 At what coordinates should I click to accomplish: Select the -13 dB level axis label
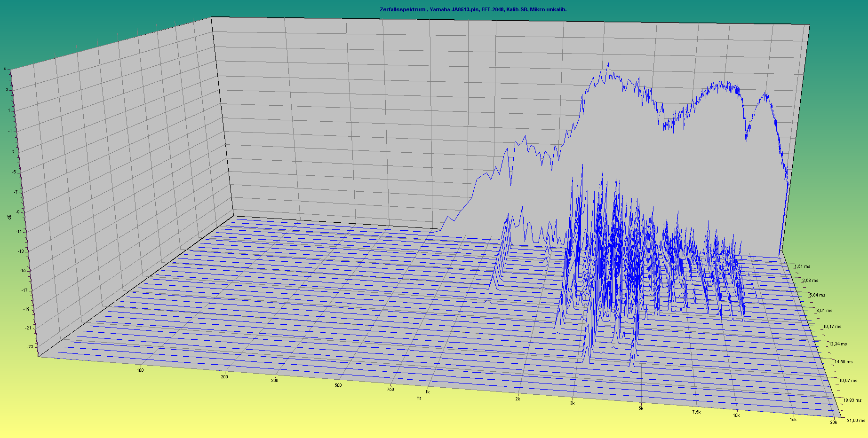(21, 251)
